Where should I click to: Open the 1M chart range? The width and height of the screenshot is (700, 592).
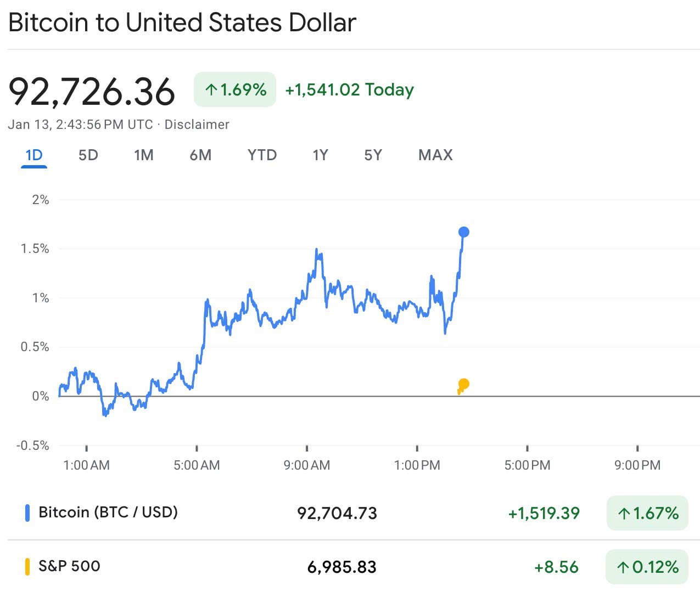pos(143,155)
